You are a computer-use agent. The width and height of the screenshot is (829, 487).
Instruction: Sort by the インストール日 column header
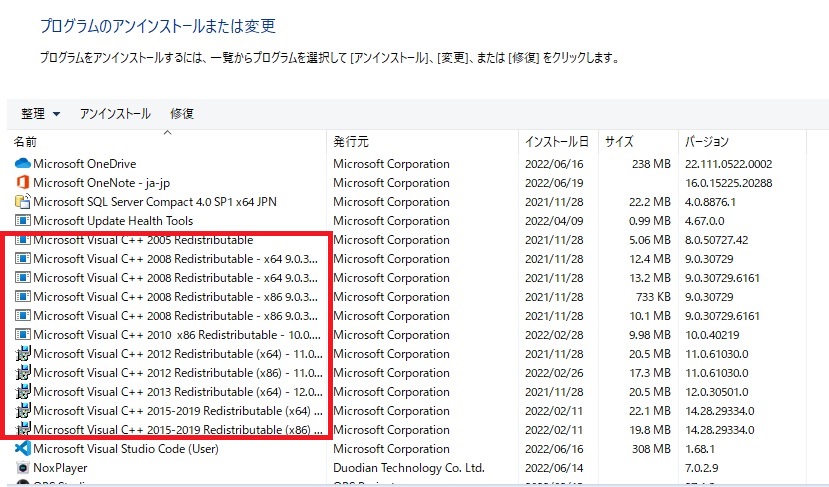click(556, 142)
